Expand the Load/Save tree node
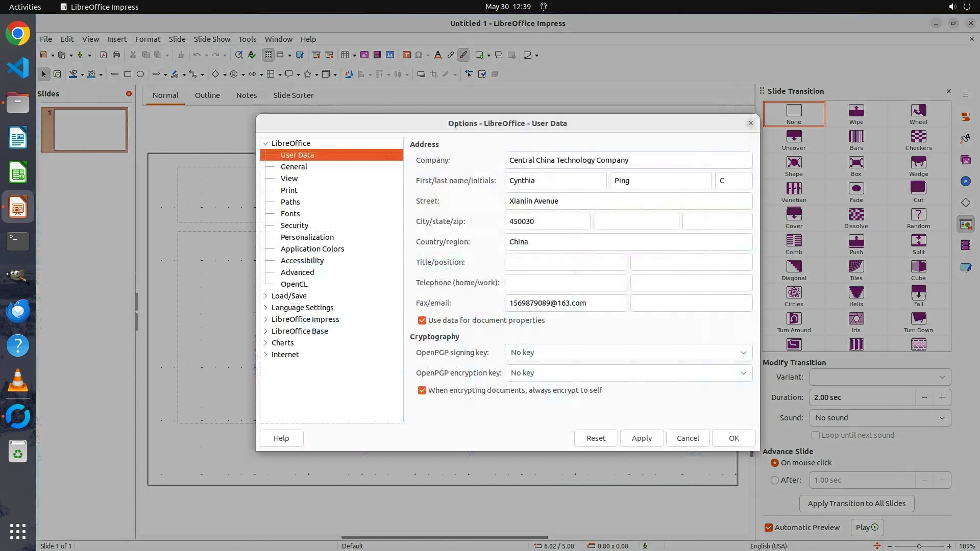The image size is (980, 551). click(265, 296)
